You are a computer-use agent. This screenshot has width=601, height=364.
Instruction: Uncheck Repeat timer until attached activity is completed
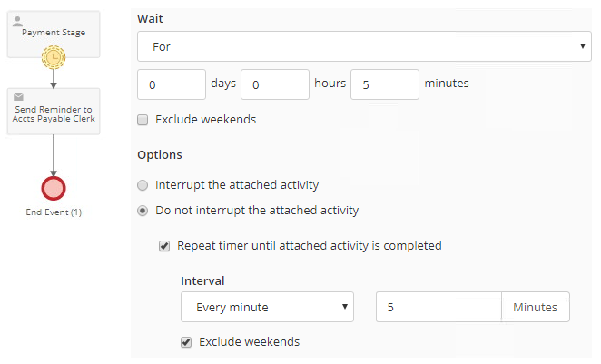click(x=164, y=245)
